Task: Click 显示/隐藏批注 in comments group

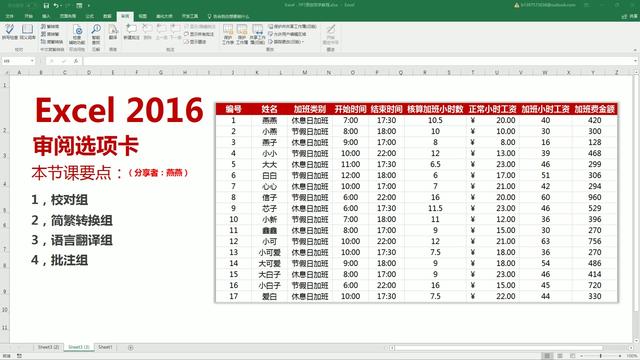Action: pos(200,27)
